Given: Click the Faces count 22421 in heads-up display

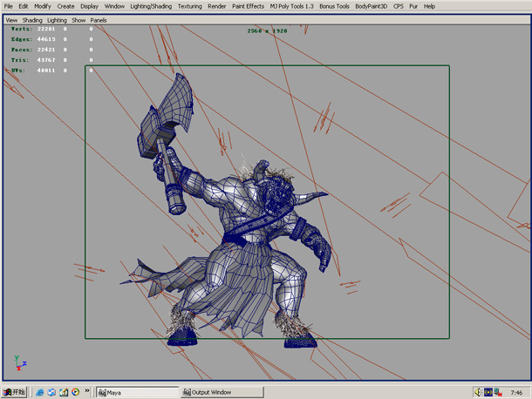Looking at the screenshot, I should pos(46,50).
